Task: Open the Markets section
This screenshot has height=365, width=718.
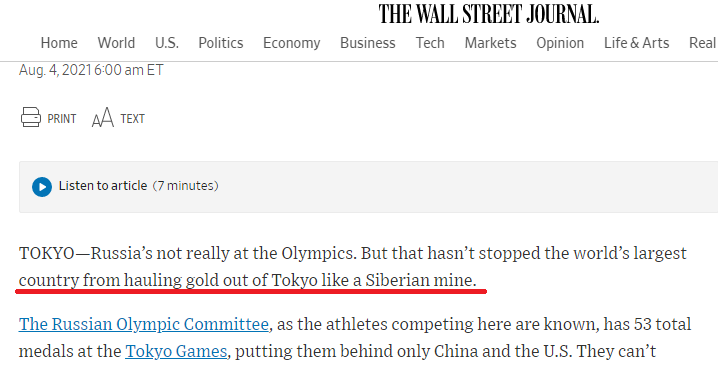Action: point(490,43)
